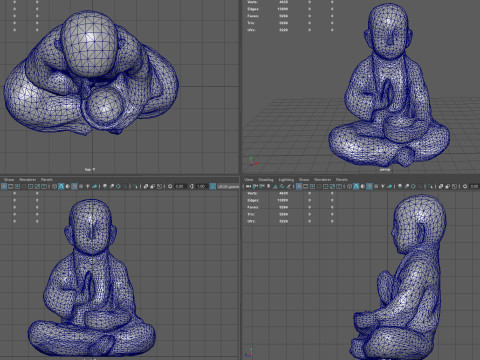Open the Show menu in front-view panel
Image resolution: width=480 pixels, height=360 pixels.
tap(9, 179)
